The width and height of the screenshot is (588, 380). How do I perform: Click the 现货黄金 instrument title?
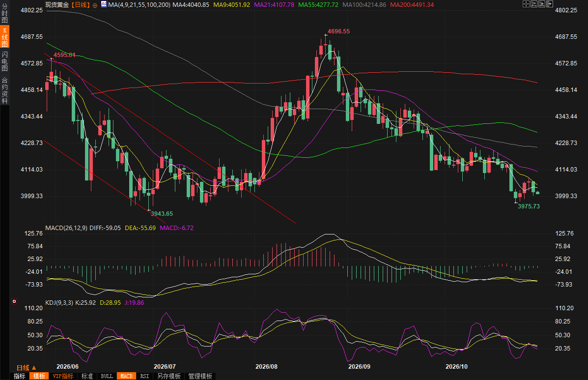coord(57,5)
